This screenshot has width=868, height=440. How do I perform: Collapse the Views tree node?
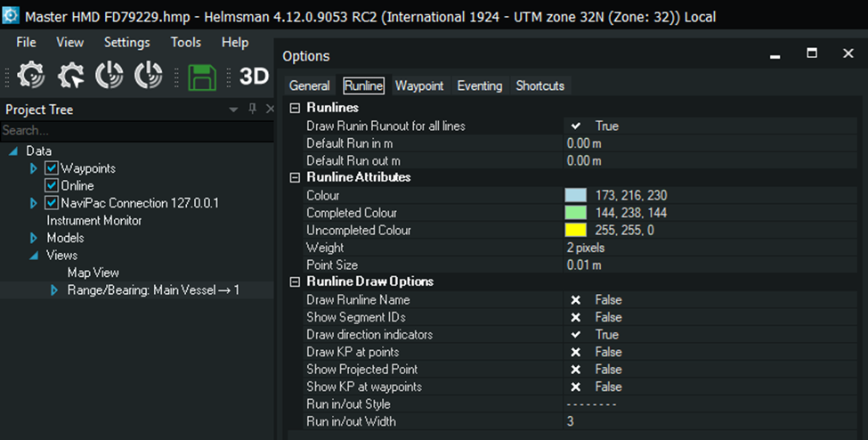(x=34, y=256)
